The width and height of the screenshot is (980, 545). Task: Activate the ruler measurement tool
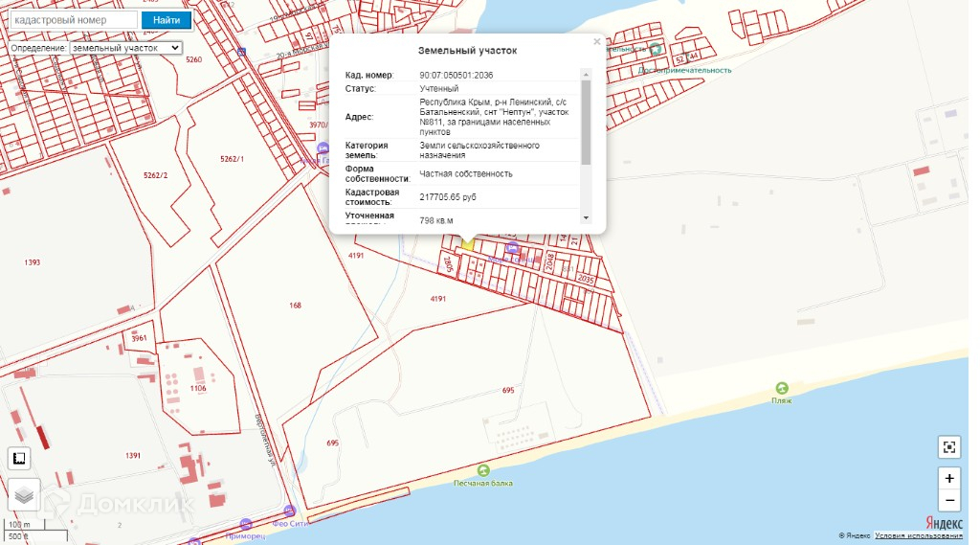(x=20, y=458)
